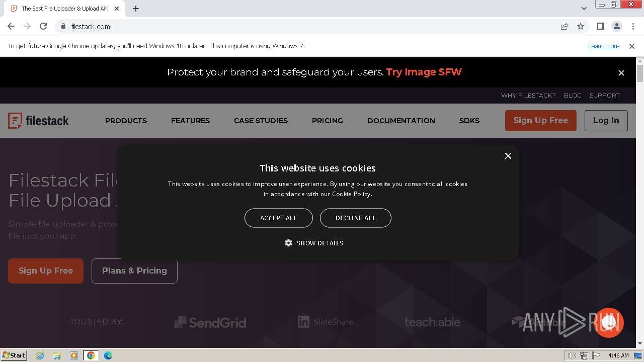Open Microsoft Edge from taskbar

[108, 355]
